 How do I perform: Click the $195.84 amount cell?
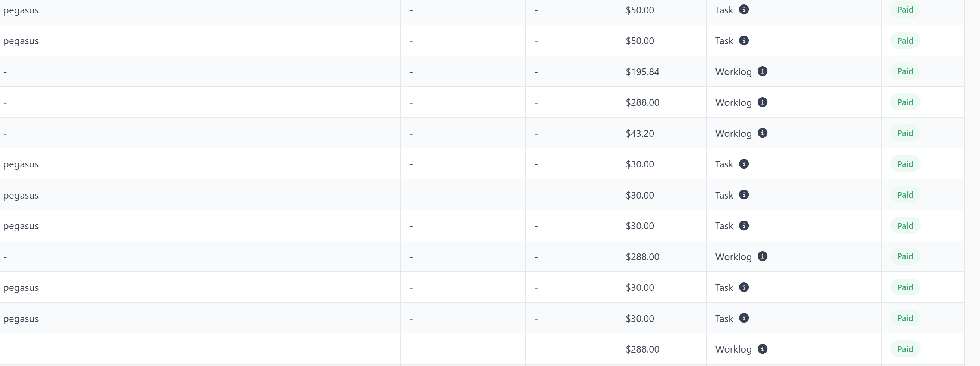click(x=642, y=72)
